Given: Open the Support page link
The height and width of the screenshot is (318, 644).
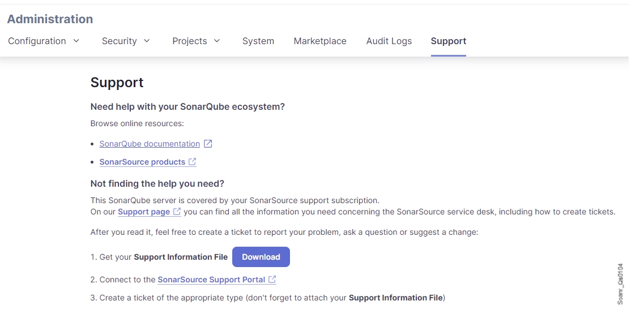Looking at the screenshot, I should pos(144,212).
